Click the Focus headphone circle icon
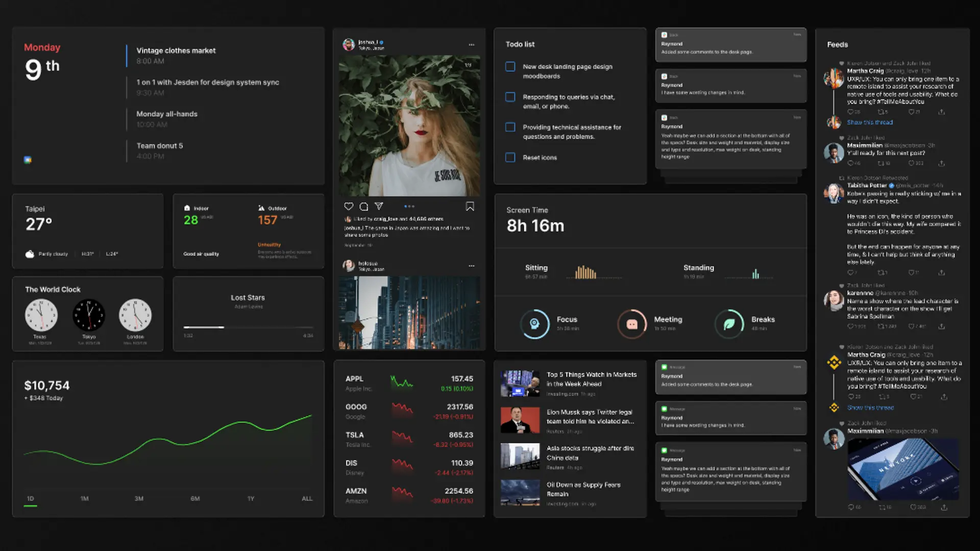 [x=534, y=324]
